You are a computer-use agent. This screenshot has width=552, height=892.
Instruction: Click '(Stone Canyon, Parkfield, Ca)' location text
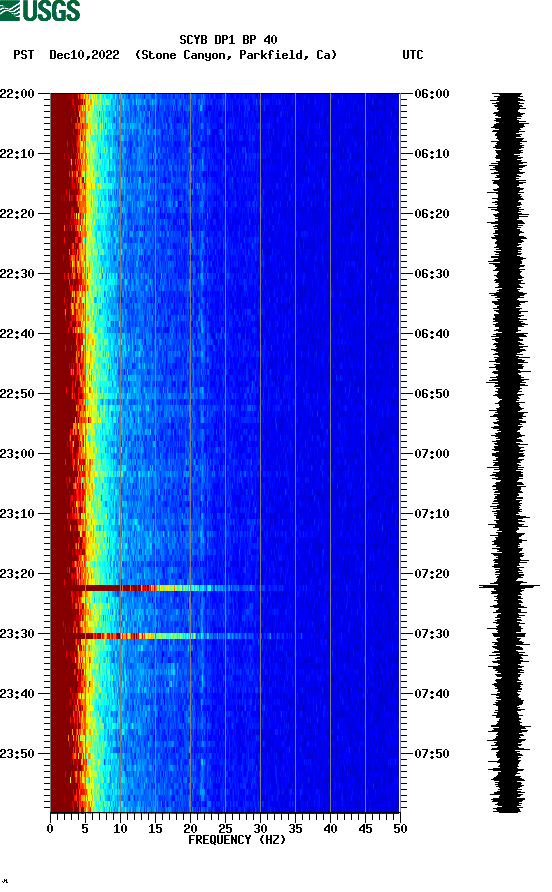tap(236, 55)
